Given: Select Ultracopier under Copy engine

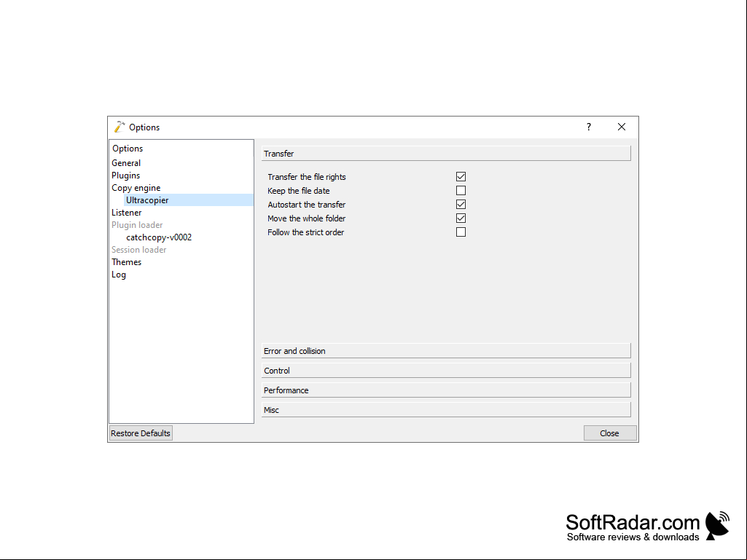Looking at the screenshot, I should pyautogui.click(x=189, y=200).
